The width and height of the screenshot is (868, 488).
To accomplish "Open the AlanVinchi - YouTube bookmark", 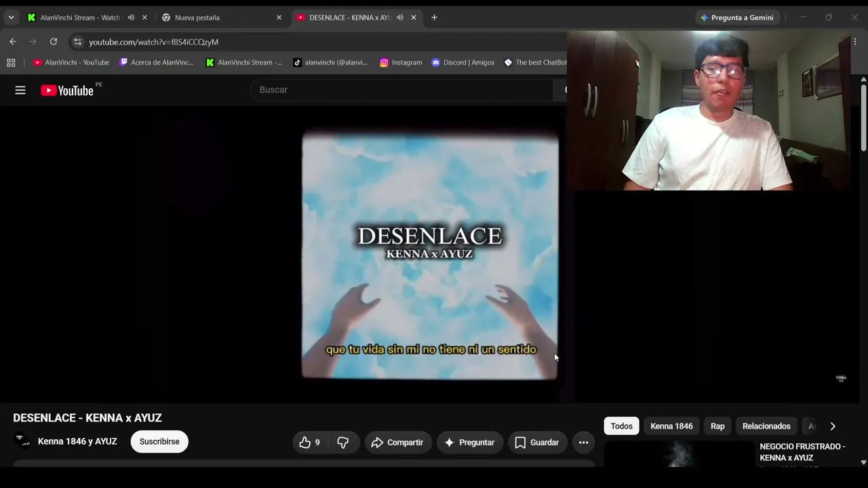I will click(71, 62).
